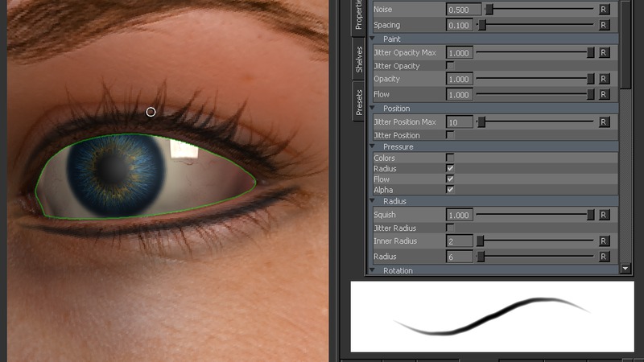Enable the Jitter Radius checkbox
The height and width of the screenshot is (362, 644).
point(450,228)
